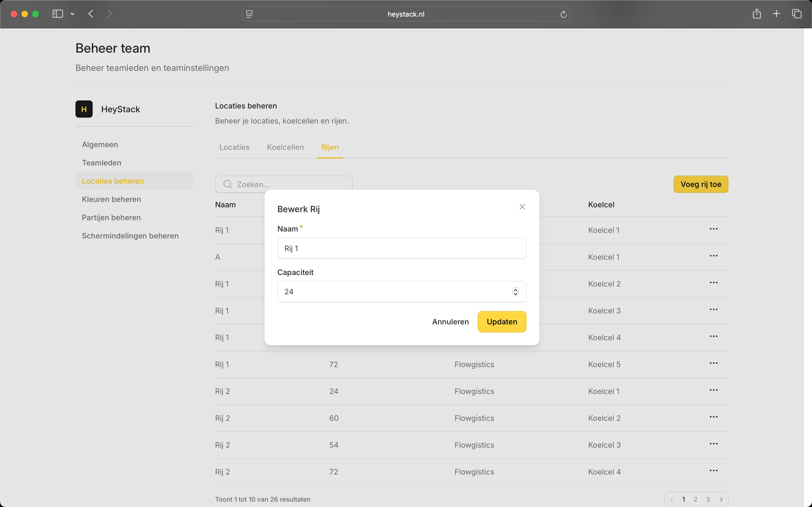Screen dimensions: 812x507
Task: Open actions menu for row A
Action: (x=713, y=256)
